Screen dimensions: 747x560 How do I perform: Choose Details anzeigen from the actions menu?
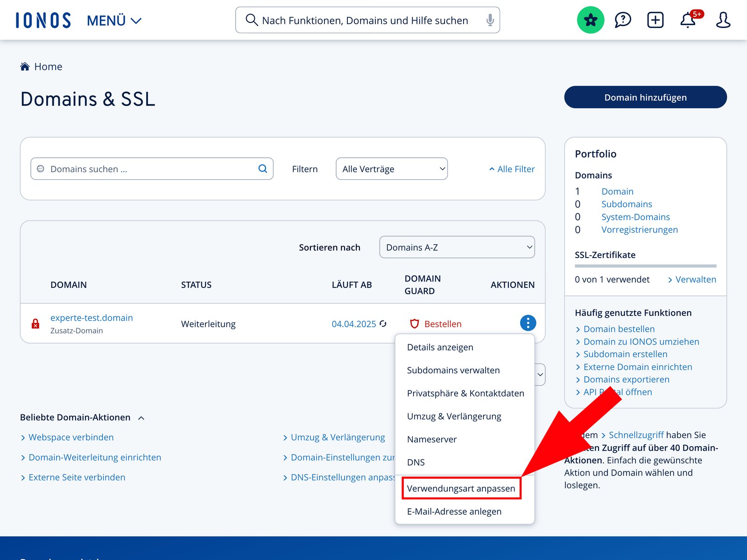(440, 347)
